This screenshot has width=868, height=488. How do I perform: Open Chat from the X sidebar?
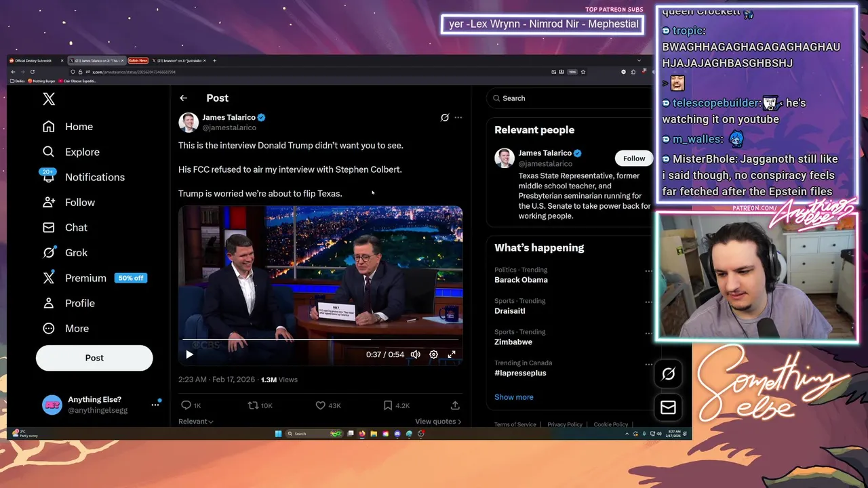pos(65,227)
